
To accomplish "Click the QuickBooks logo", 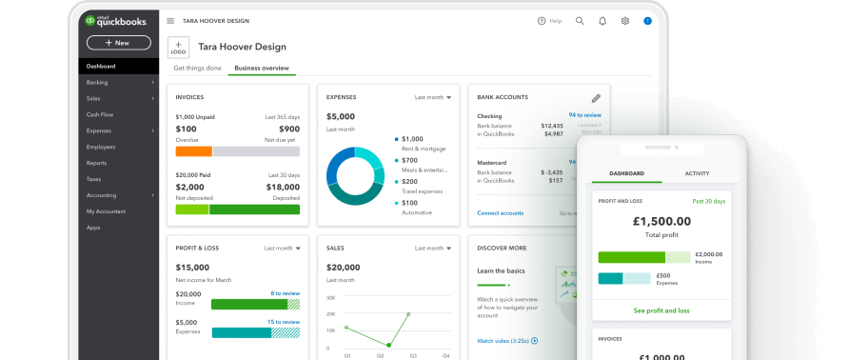I will pyautogui.click(x=116, y=21).
